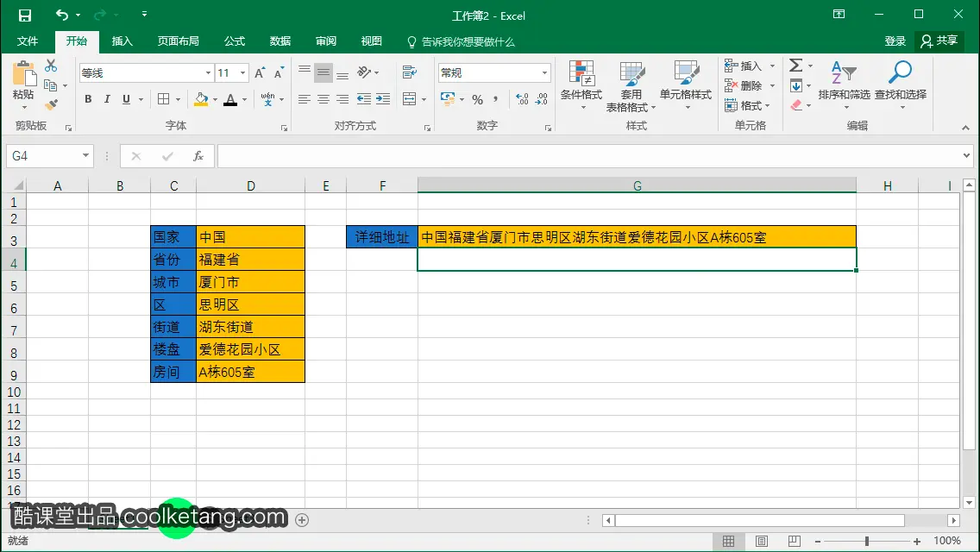Decrease font size with small A icon
The width and height of the screenshot is (980, 552).
point(279,73)
